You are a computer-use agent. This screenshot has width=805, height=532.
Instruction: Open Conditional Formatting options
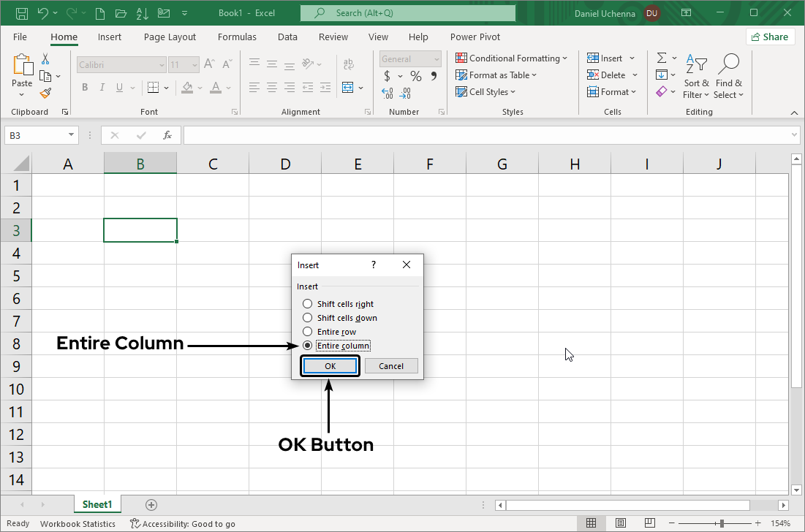click(510, 58)
